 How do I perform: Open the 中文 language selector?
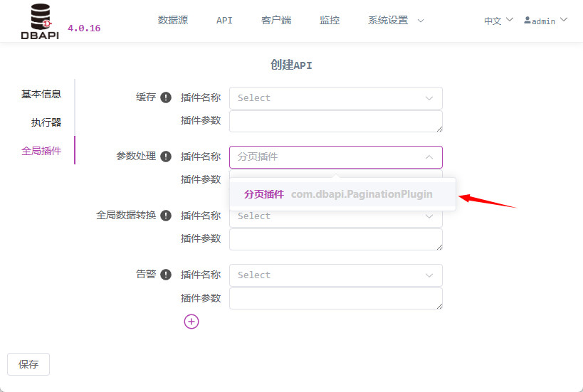(x=498, y=21)
